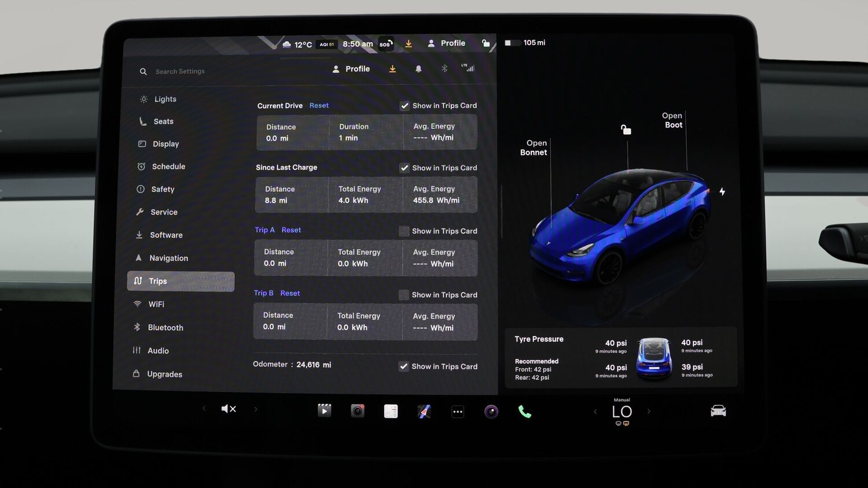Switch to the Navigation settings tab

(x=168, y=258)
